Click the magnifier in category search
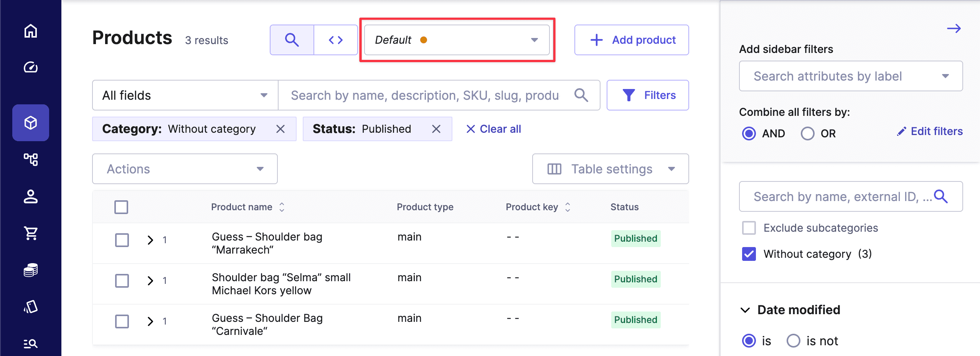The image size is (980, 356). (x=941, y=196)
